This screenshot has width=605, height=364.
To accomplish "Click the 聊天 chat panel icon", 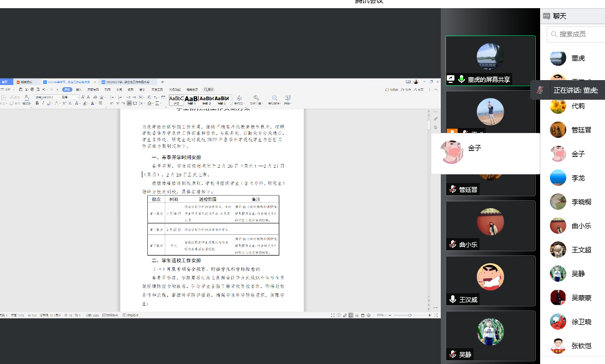I will pyautogui.click(x=547, y=16).
